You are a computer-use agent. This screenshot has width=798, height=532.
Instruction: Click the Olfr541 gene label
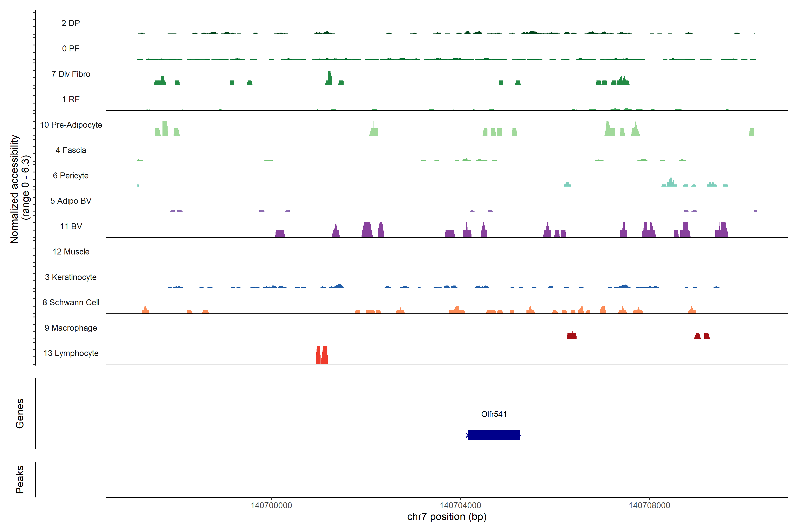tap(494, 414)
